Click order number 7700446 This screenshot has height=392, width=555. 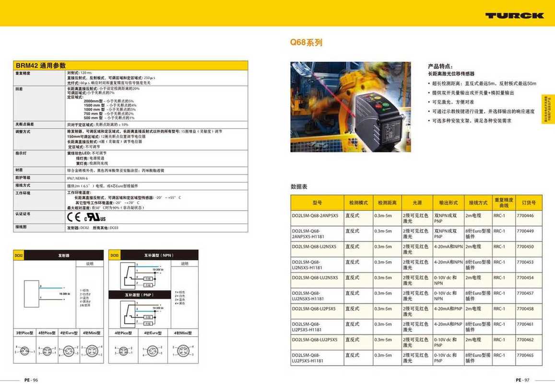pyautogui.click(x=525, y=216)
